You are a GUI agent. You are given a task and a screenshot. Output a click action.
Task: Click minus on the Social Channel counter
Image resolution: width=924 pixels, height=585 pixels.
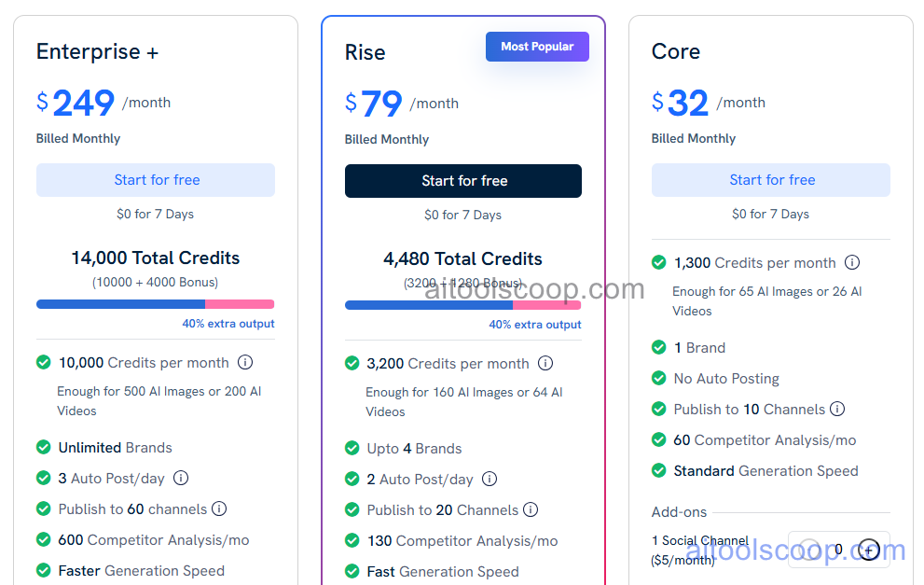tap(808, 550)
